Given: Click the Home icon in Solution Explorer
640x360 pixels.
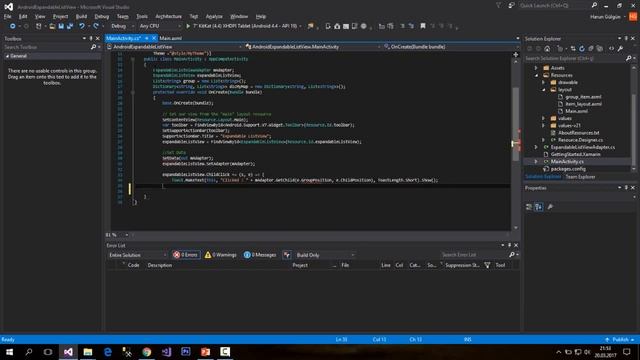Looking at the screenshot, I should pos(547,49).
